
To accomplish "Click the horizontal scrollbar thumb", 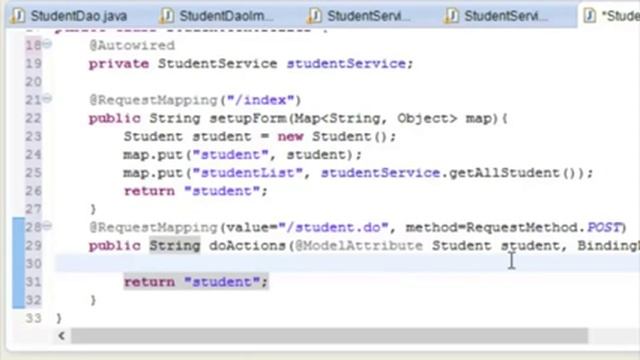I will click(x=329, y=336).
